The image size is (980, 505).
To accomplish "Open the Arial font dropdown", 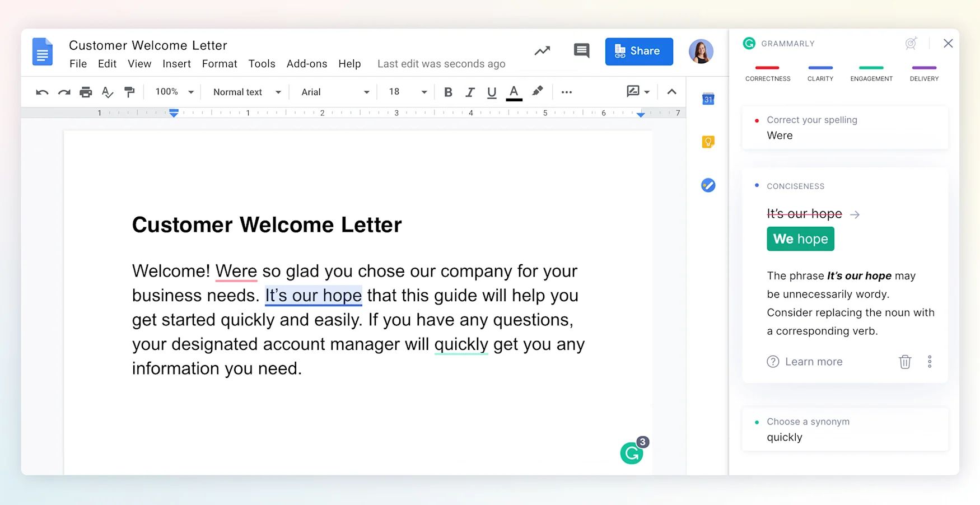I will (335, 92).
